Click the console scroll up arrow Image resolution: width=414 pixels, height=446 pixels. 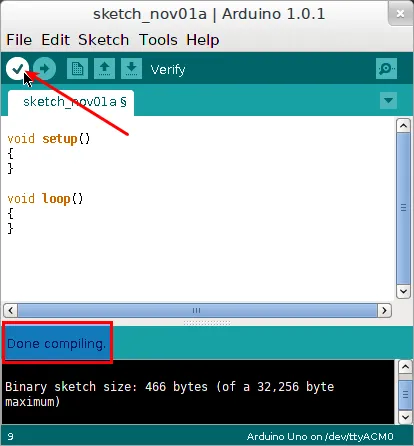point(406,367)
